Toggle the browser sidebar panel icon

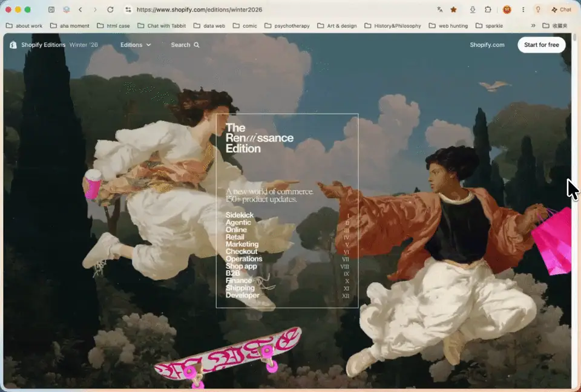coord(51,10)
